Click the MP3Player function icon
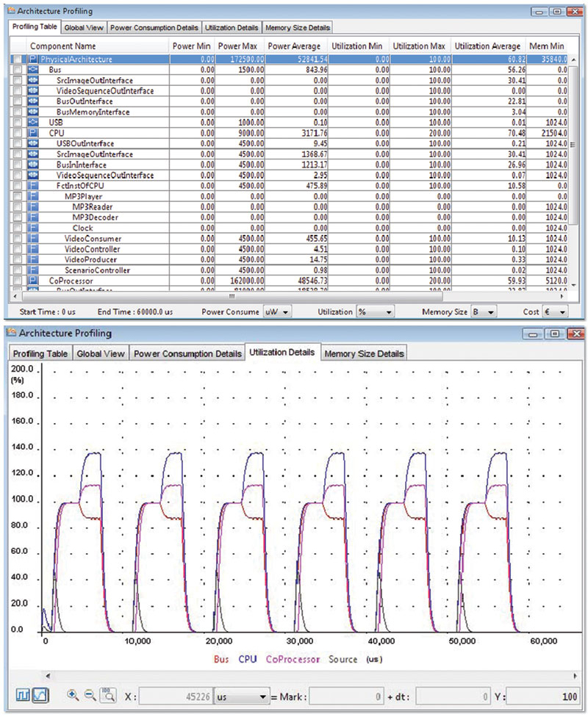The width and height of the screenshot is (588, 717). [33, 196]
